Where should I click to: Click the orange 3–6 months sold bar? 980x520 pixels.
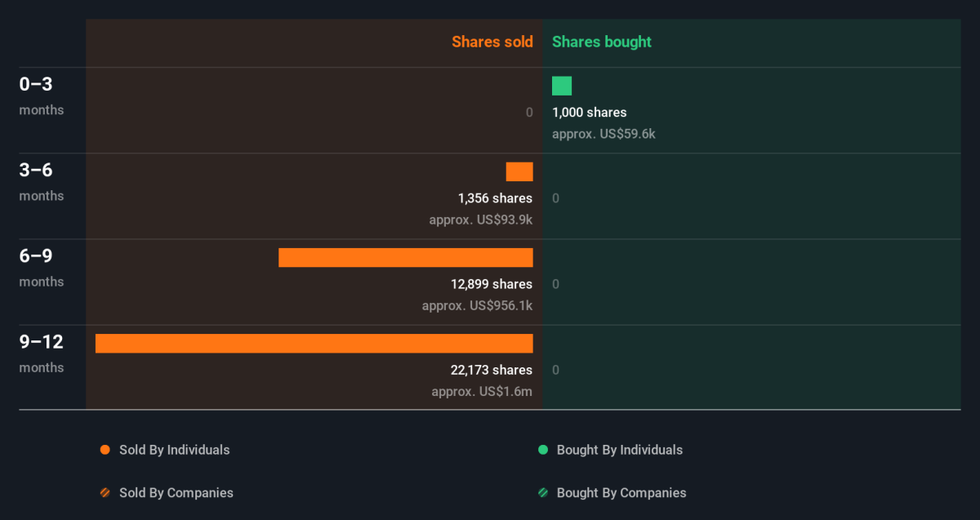click(519, 171)
